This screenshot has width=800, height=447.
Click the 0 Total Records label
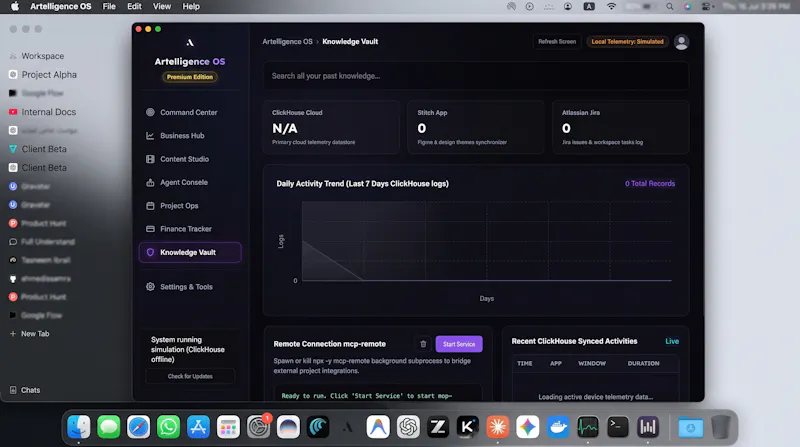tap(649, 184)
